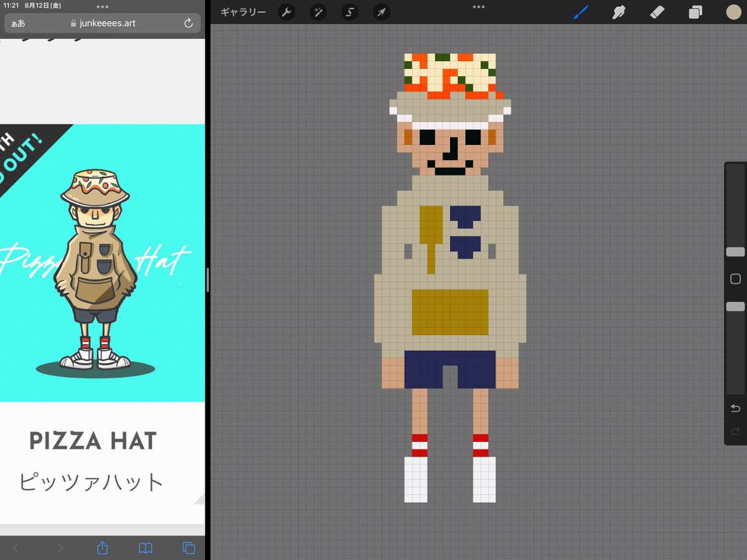Open Safari reader text size menu
Screen dimensions: 747x560
click(x=17, y=23)
